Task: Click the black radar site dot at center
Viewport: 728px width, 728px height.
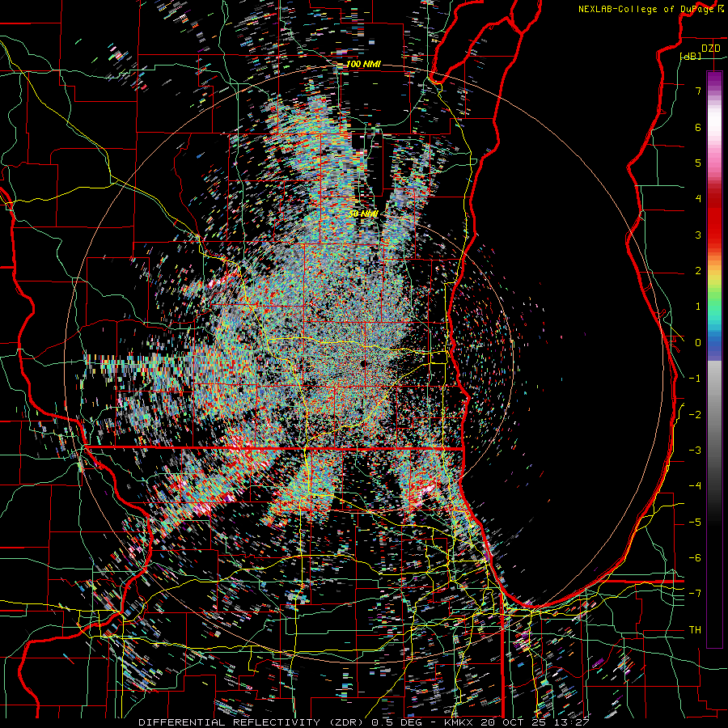Action: [x=364, y=364]
